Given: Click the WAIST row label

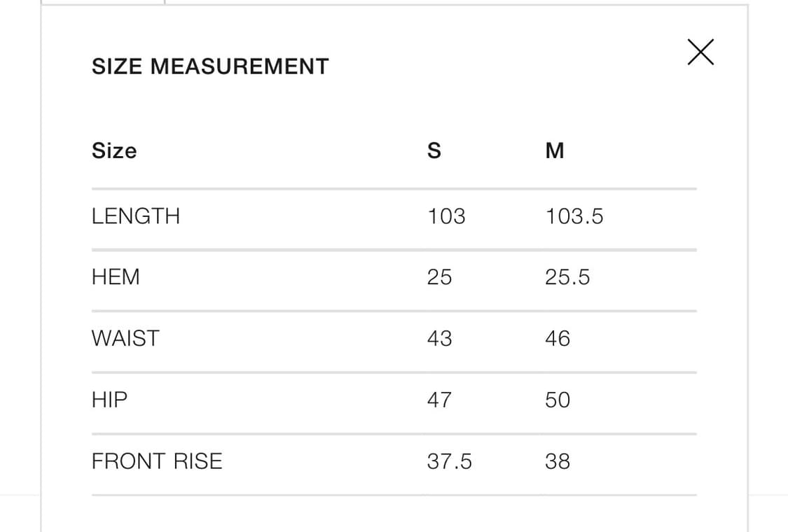Looking at the screenshot, I should click(125, 339).
